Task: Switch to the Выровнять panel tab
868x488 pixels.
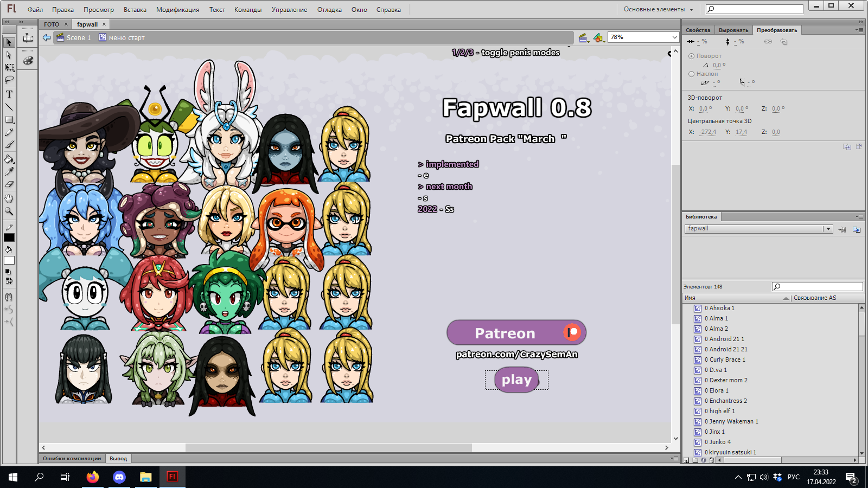Action: (x=733, y=30)
